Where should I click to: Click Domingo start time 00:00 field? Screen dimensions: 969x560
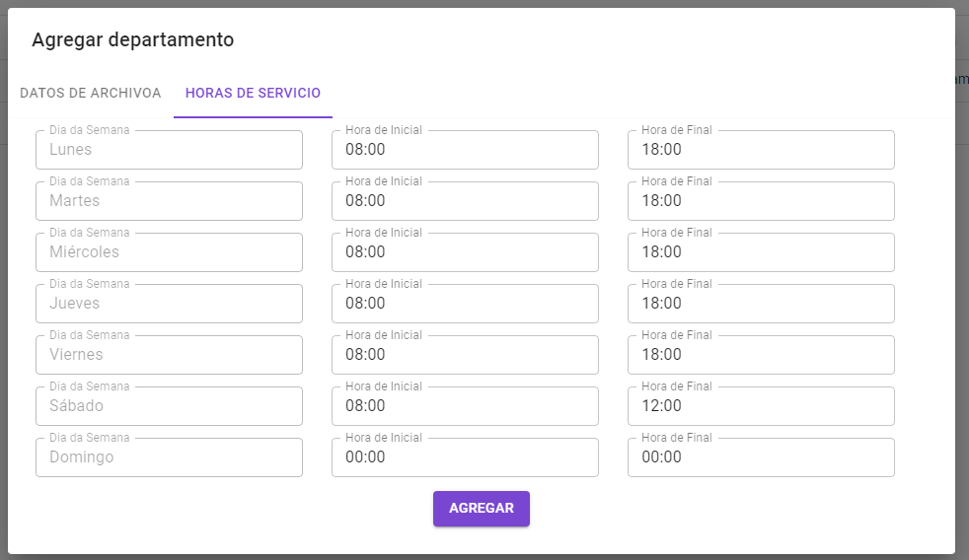[465, 456]
